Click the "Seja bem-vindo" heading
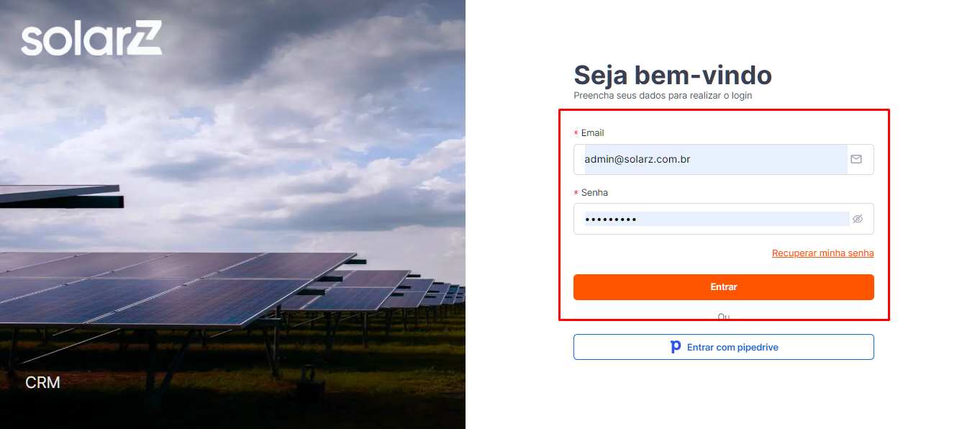980x429 pixels. pyautogui.click(x=672, y=75)
